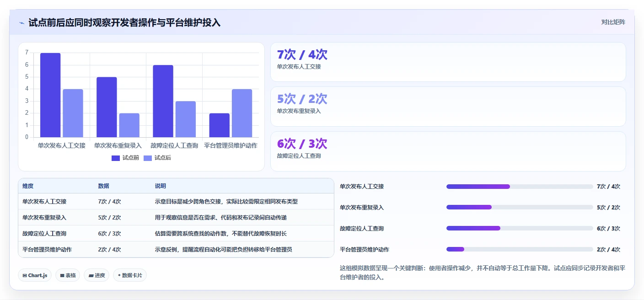Toggle the 试点前 legend swatch in the chart

tap(116, 158)
